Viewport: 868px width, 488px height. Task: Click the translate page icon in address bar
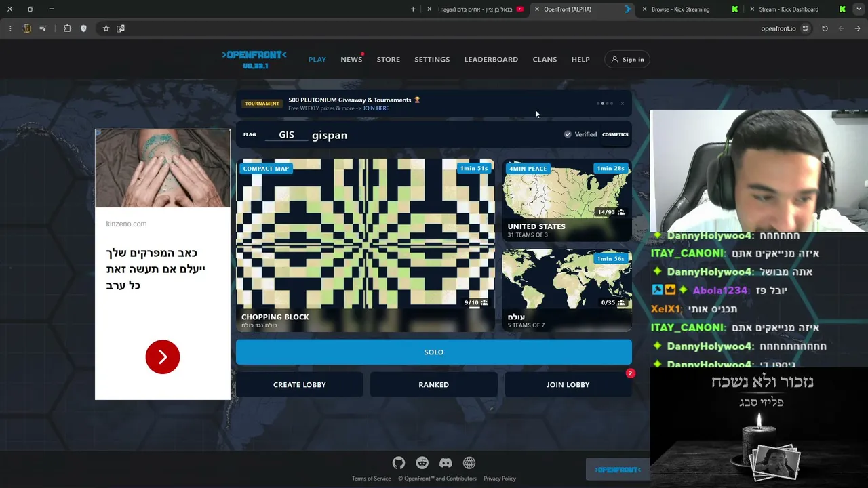[121, 28]
